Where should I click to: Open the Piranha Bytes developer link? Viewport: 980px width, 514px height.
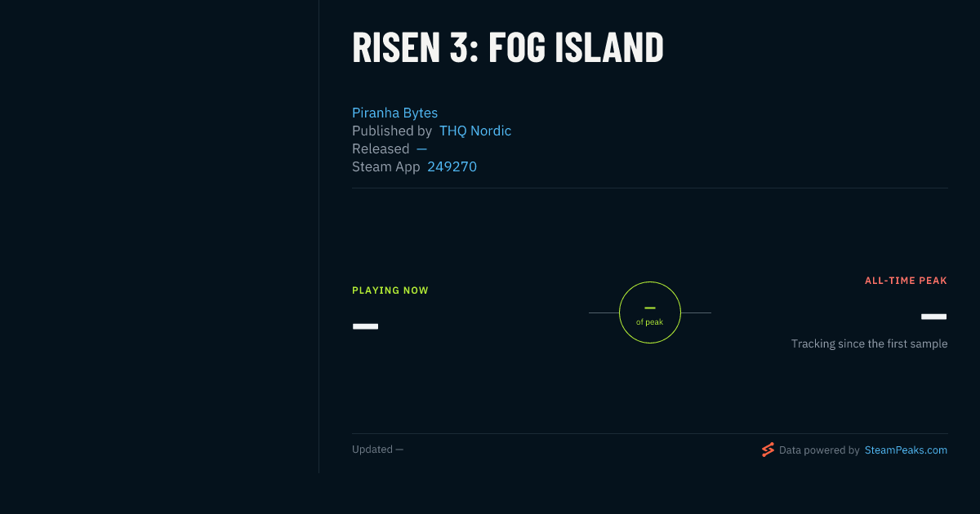tap(394, 113)
